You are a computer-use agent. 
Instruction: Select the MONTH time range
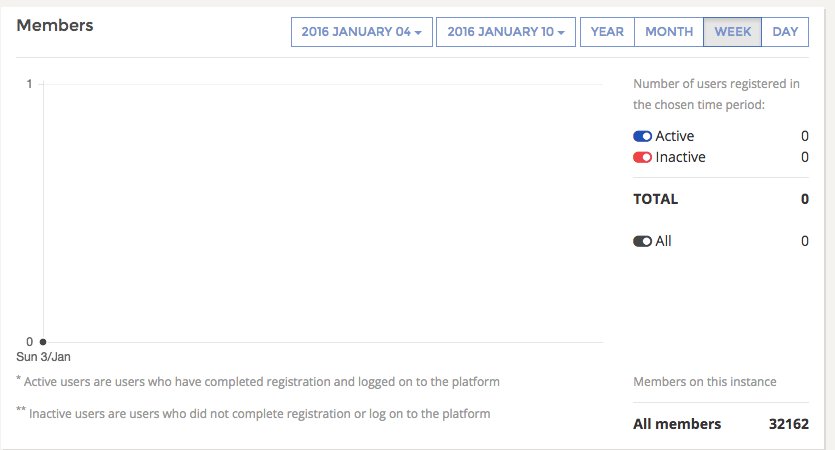click(x=669, y=32)
